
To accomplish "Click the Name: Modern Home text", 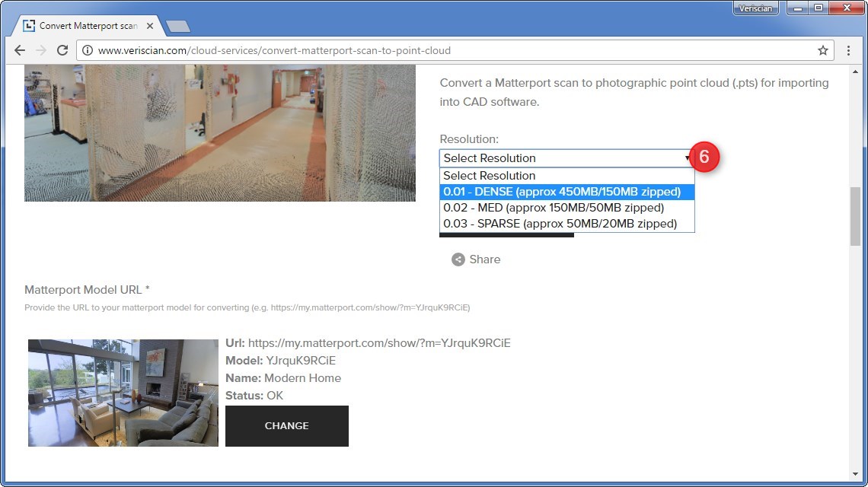I will tap(283, 378).
